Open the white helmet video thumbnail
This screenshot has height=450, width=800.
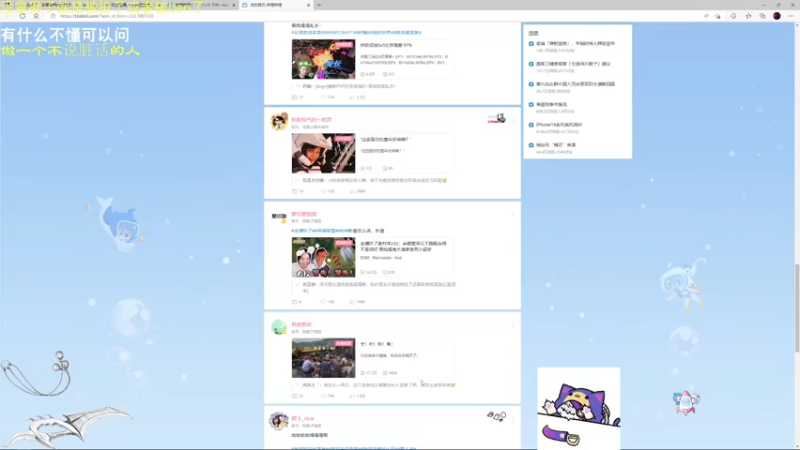323,153
